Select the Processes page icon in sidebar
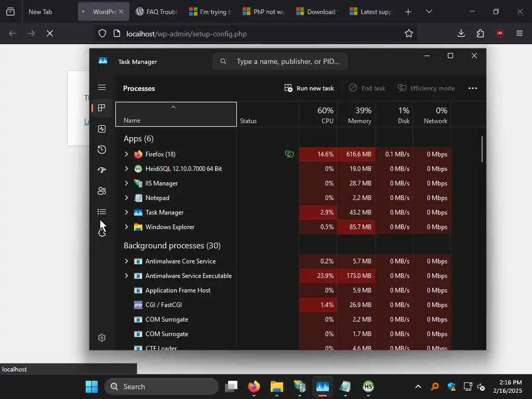Screen dimensions: 532x399 coord(102,108)
